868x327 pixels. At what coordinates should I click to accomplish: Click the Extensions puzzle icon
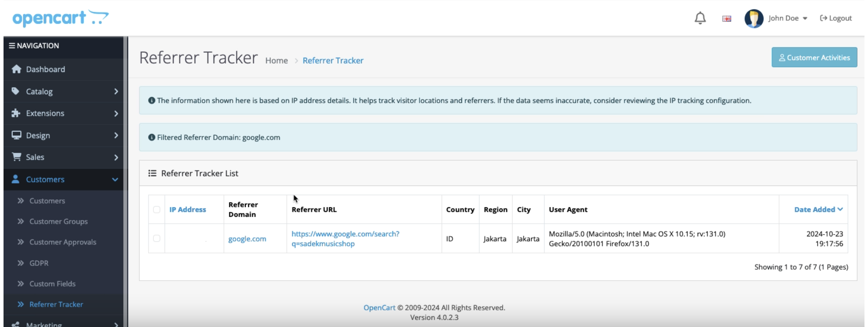(16, 113)
